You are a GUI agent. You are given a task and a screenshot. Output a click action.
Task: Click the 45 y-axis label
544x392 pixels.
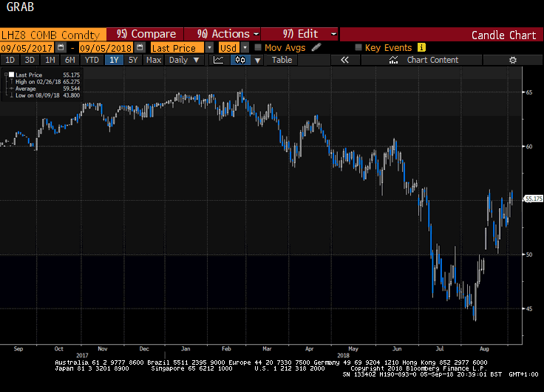[529, 309]
